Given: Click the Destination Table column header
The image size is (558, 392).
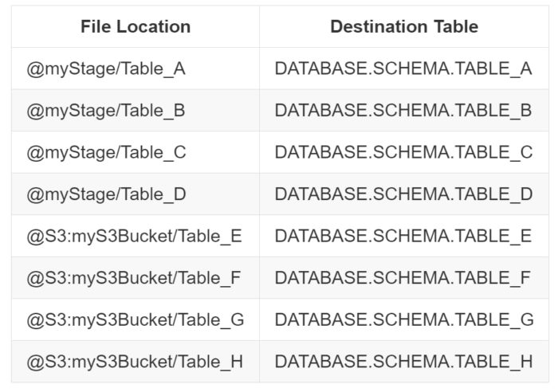Looking at the screenshot, I should (x=404, y=26).
